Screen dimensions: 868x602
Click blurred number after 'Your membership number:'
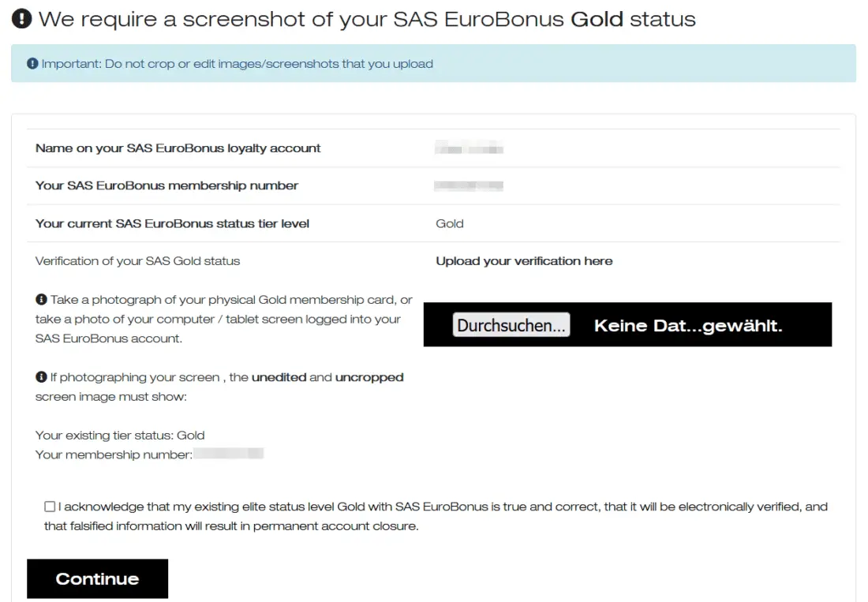[229, 454]
